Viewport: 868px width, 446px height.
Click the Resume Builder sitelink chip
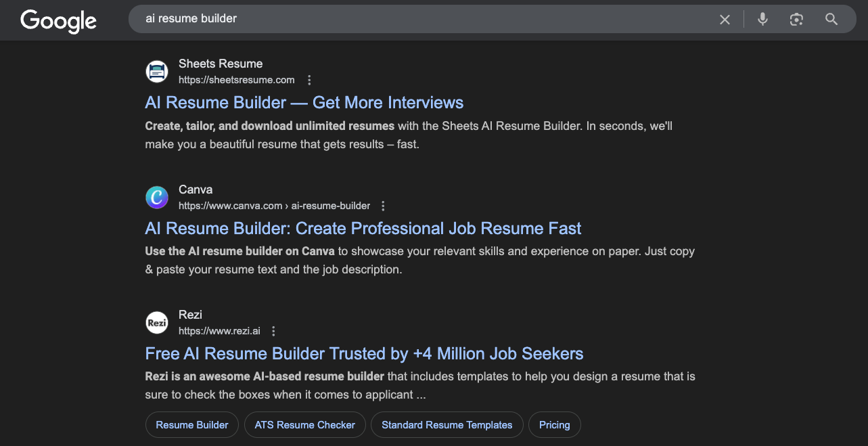[x=192, y=425]
